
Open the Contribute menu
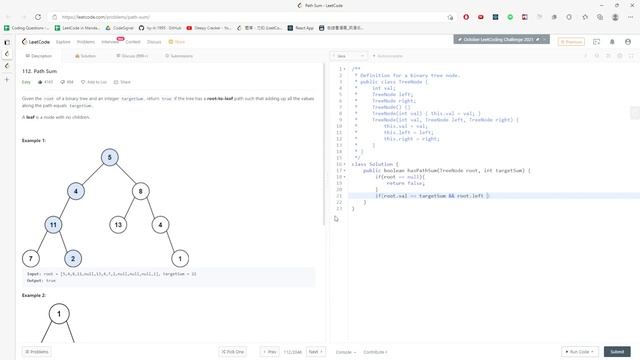click(x=375, y=352)
